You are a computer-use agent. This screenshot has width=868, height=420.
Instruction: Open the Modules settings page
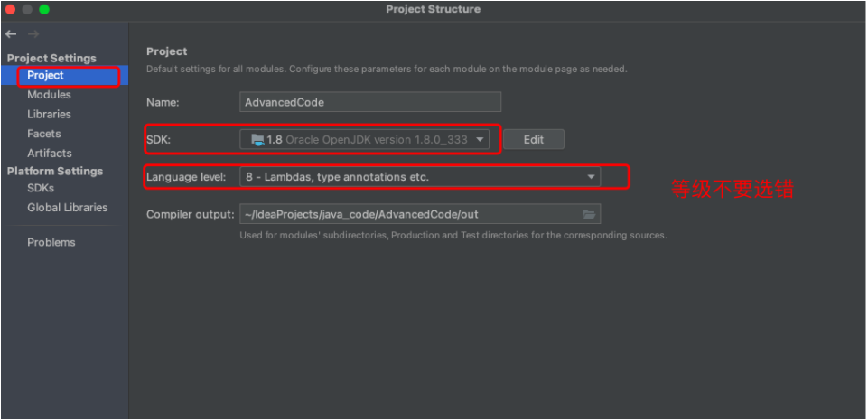(49, 95)
